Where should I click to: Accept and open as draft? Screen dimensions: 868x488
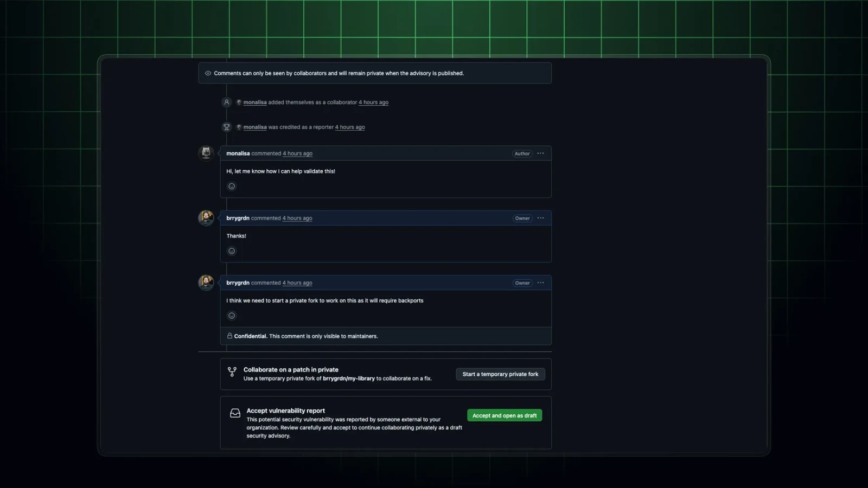coord(505,415)
